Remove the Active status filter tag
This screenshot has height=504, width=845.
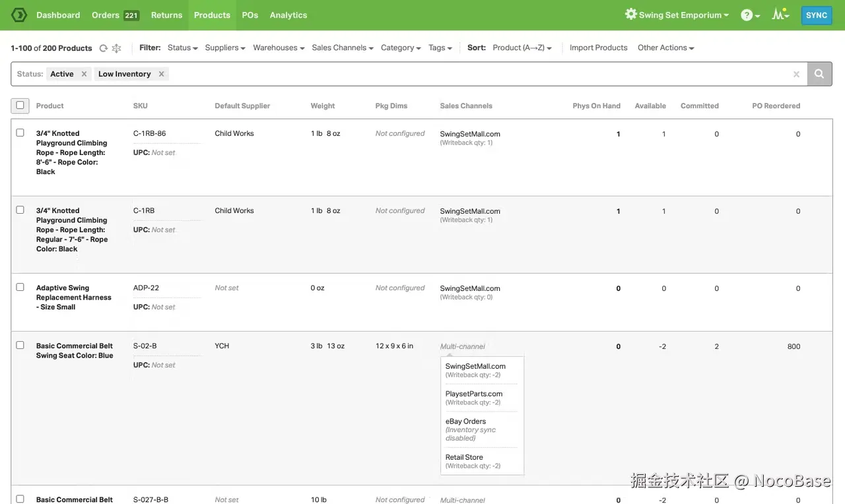point(84,74)
